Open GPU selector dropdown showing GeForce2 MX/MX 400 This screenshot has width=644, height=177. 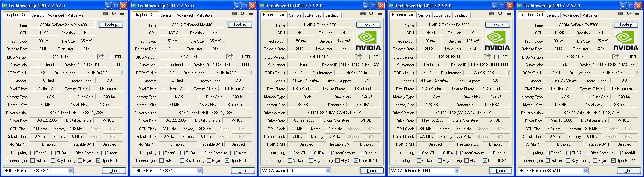(38, 170)
